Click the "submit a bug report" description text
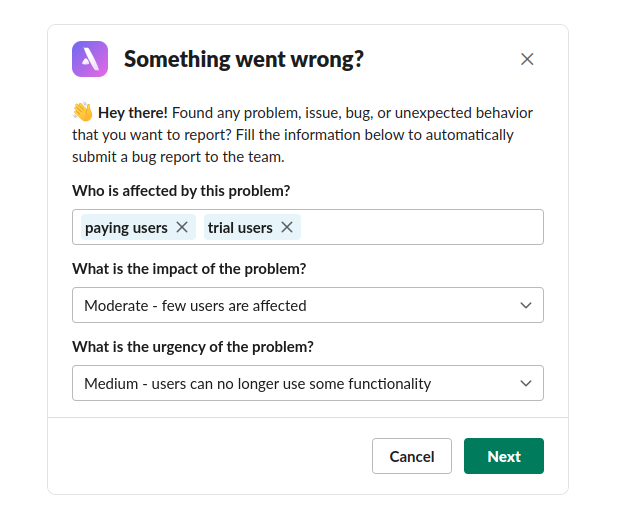Viewport: 626px width, 519px height. [x=151, y=157]
